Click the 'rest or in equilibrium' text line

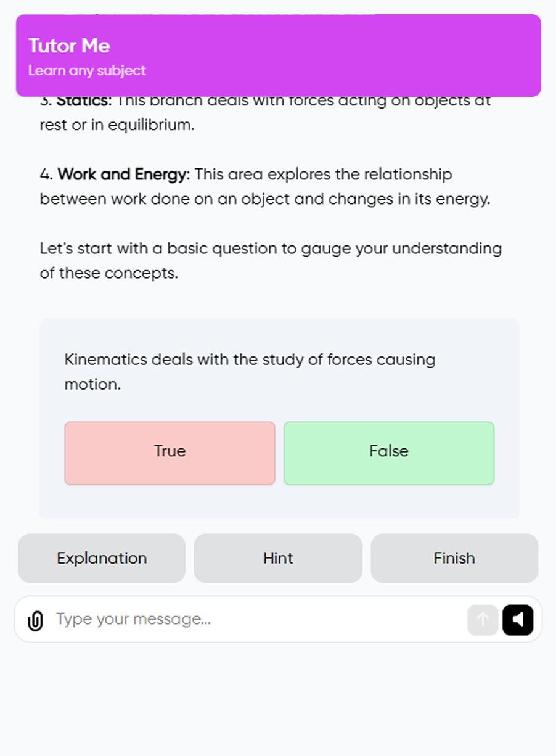(117, 125)
